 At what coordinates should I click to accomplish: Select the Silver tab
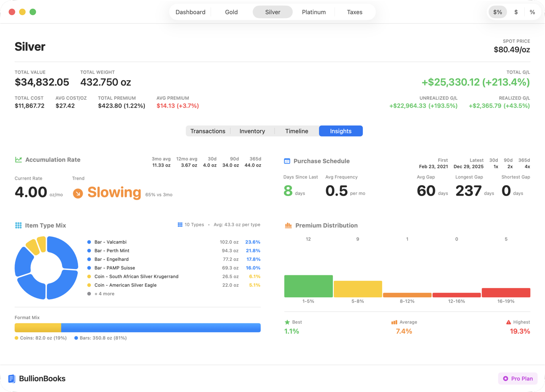point(272,12)
